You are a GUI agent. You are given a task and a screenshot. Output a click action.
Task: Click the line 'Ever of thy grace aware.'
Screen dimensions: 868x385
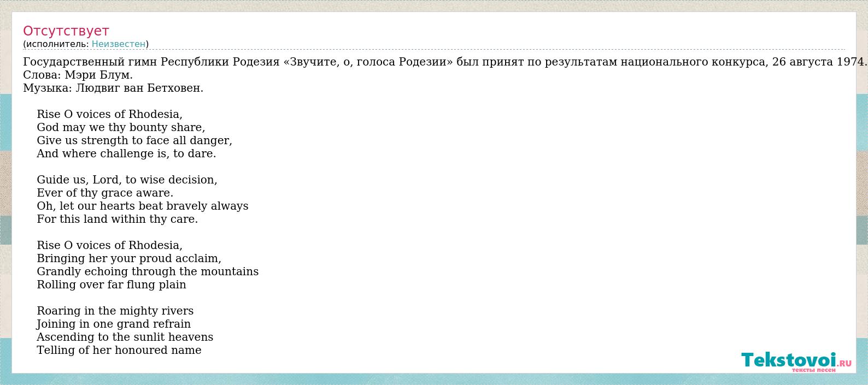[x=105, y=193]
